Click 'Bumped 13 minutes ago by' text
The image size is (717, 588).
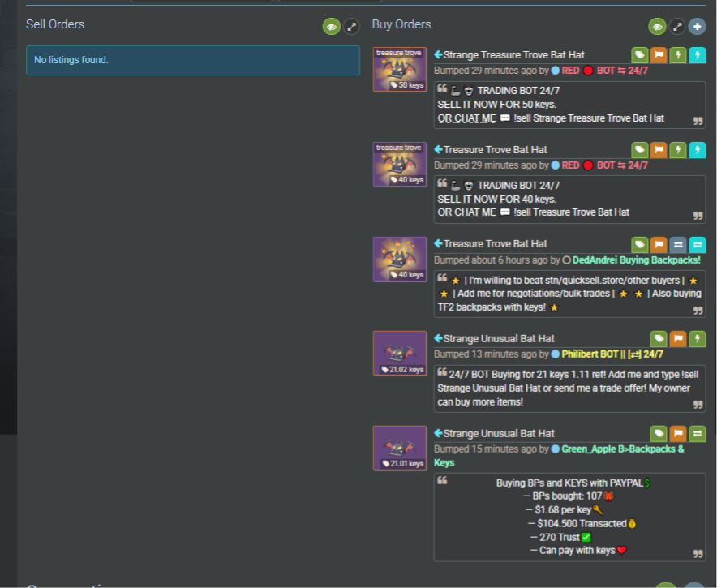[x=491, y=354]
